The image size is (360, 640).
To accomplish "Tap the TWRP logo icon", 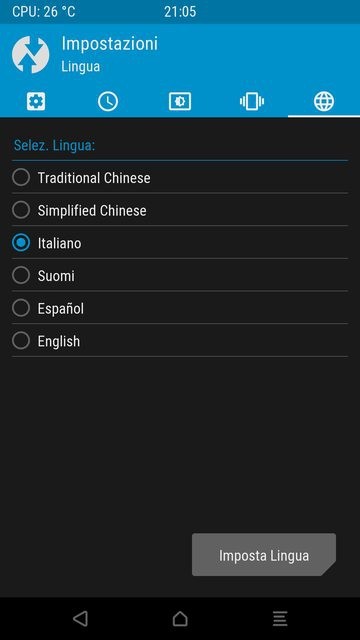I will point(31,55).
